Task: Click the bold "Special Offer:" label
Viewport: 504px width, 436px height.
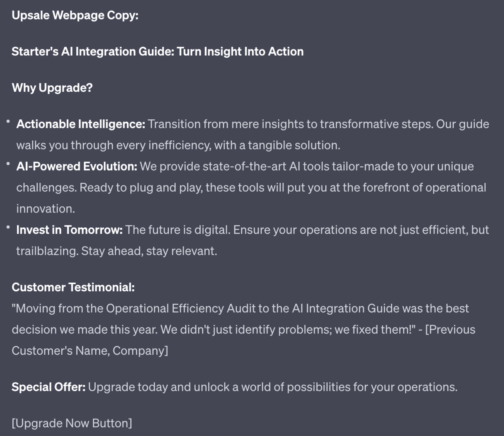Action: tap(48, 387)
